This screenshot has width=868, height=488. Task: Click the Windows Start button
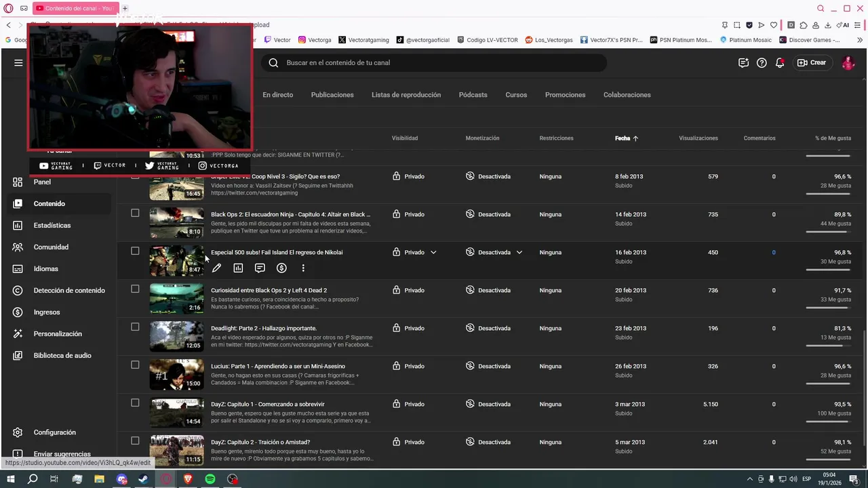click(x=10, y=479)
